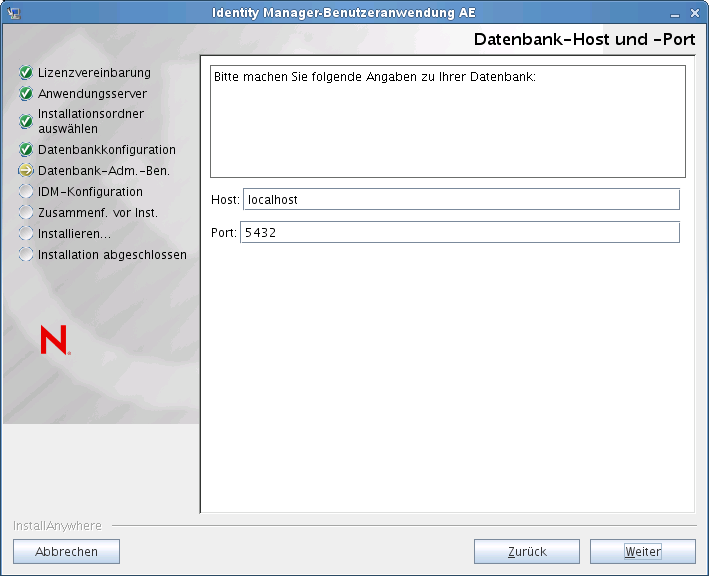The height and width of the screenshot is (576, 709).
Task: Click the arrow icon beside Datenbank-Adm.-Ben.
Action: [26, 170]
